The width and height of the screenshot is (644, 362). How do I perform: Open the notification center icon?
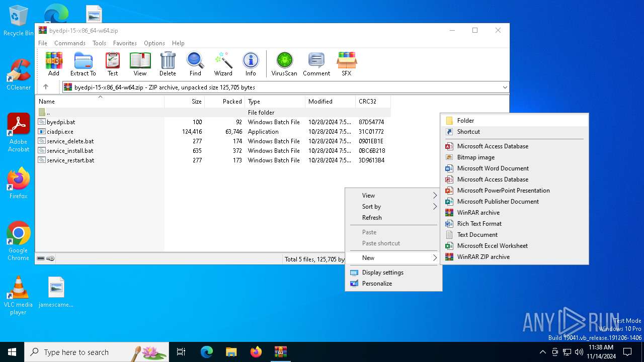pyautogui.click(x=627, y=352)
